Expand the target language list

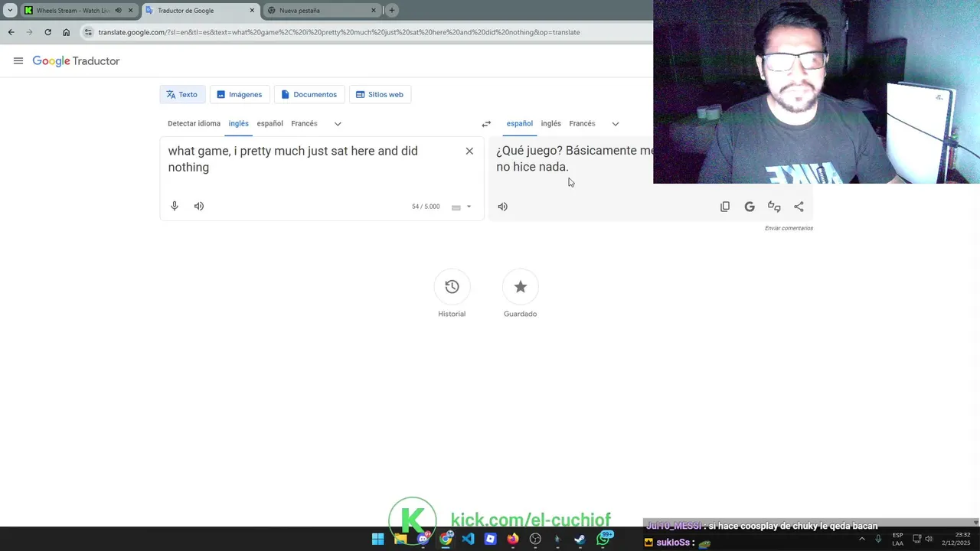(615, 123)
